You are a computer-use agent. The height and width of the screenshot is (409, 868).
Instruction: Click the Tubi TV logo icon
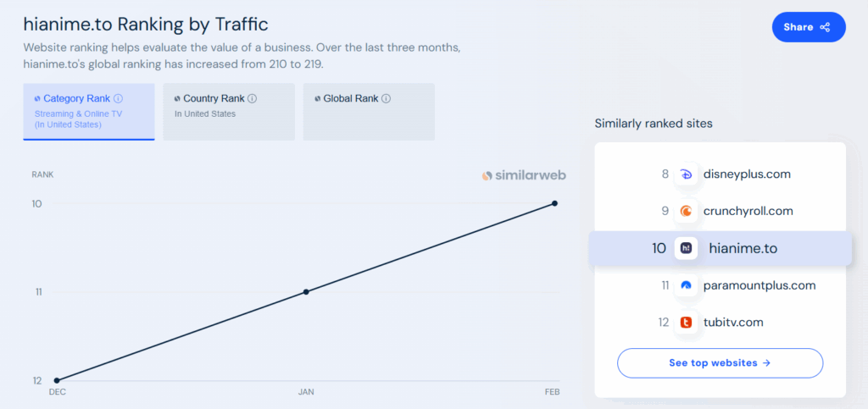687,322
